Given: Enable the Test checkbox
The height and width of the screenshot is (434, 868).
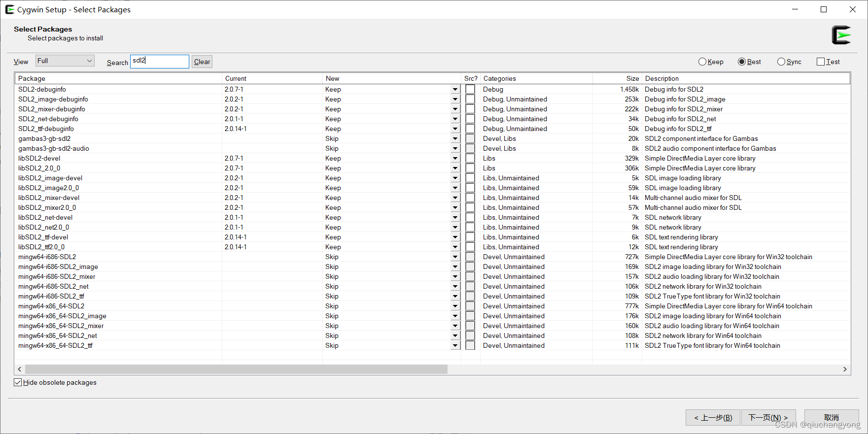Looking at the screenshot, I should pos(821,62).
